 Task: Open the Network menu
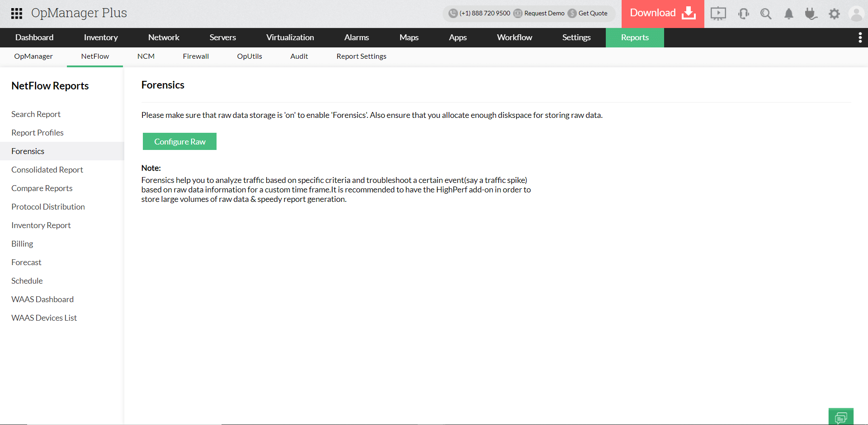(x=164, y=37)
